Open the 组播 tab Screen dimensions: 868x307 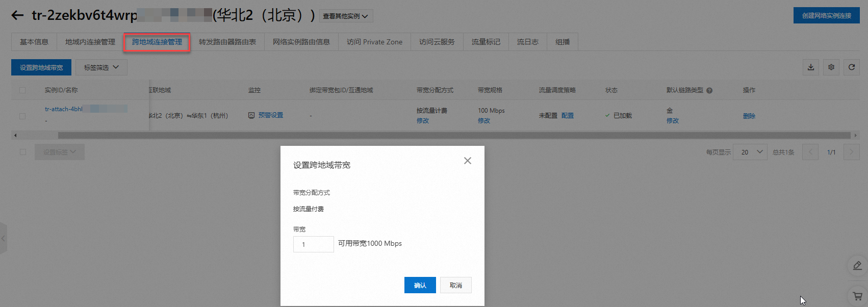(563, 42)
